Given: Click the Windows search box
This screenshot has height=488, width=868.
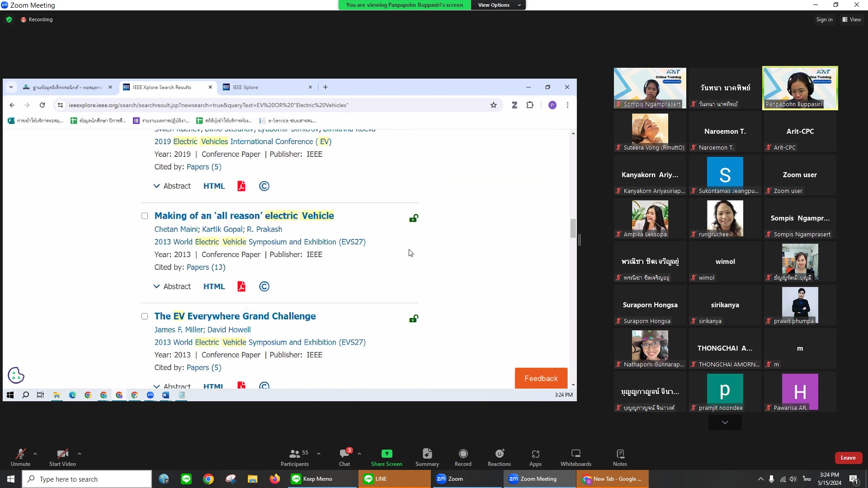Looking at the screenshot, I should (x=87, y=479).
